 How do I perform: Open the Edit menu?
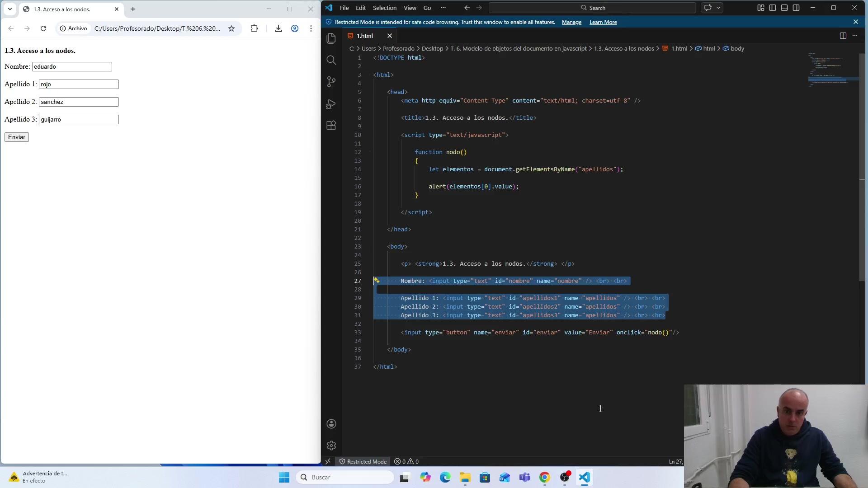pos(361,8)
